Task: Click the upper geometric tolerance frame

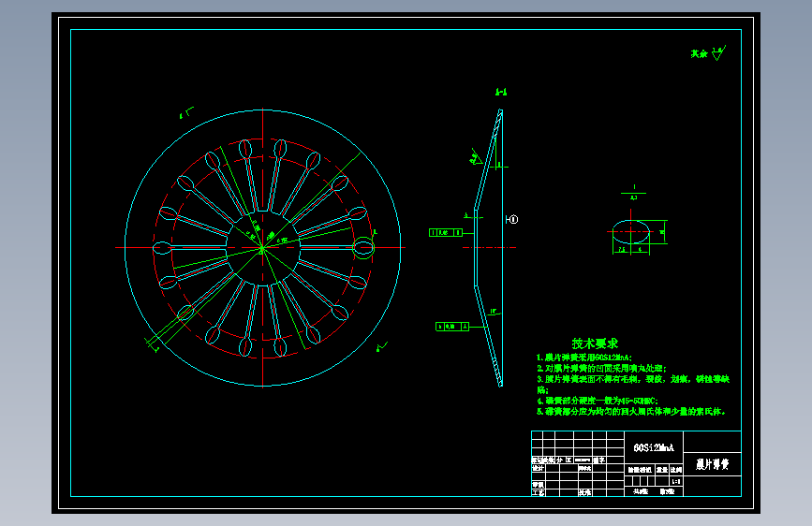Action: pos(446,232)
